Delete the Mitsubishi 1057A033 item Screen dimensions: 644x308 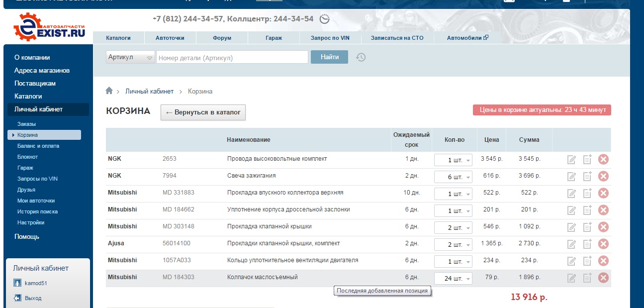603,261
